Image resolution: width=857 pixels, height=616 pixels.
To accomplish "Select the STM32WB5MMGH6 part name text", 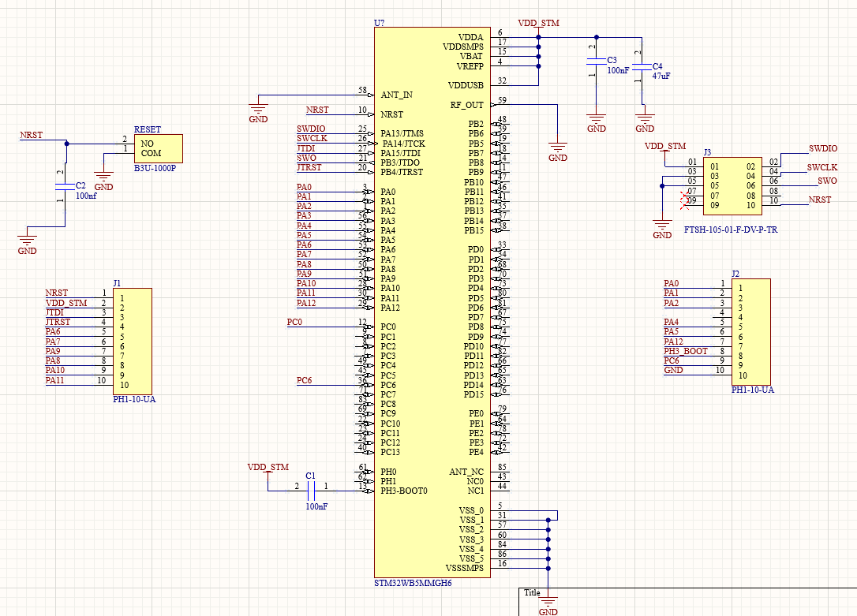I will pyautogui.click(x=412, y=584).
